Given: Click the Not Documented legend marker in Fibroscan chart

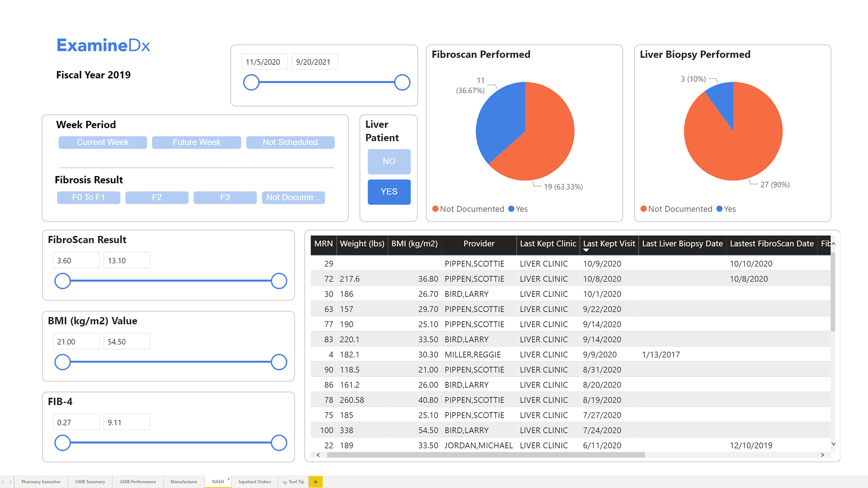Looking at the screenshot, I should tap(435, 209).
